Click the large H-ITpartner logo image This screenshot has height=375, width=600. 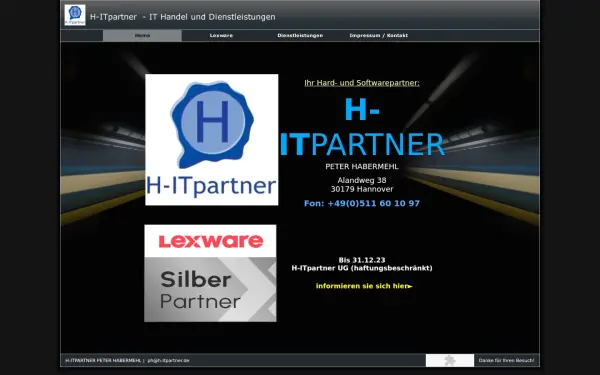pos(212,140)
